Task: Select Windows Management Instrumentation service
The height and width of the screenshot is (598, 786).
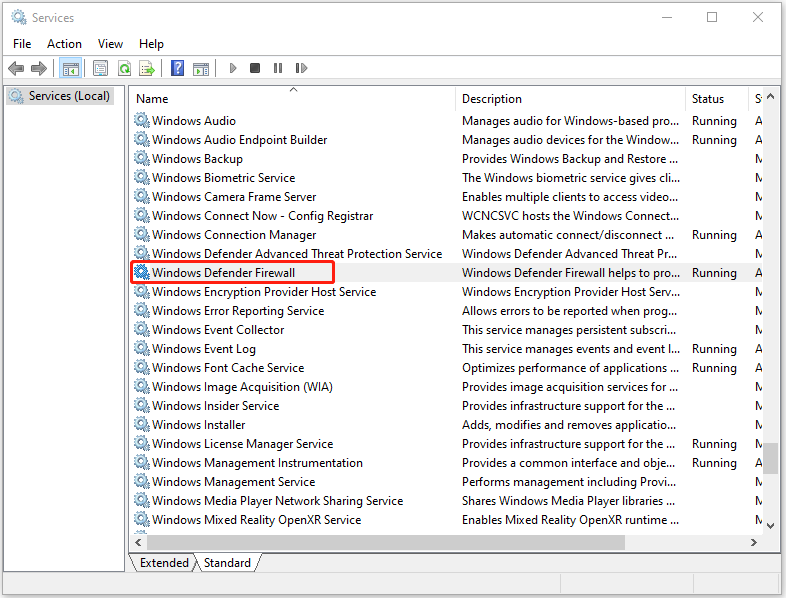Action: click(x=258, y=463)
